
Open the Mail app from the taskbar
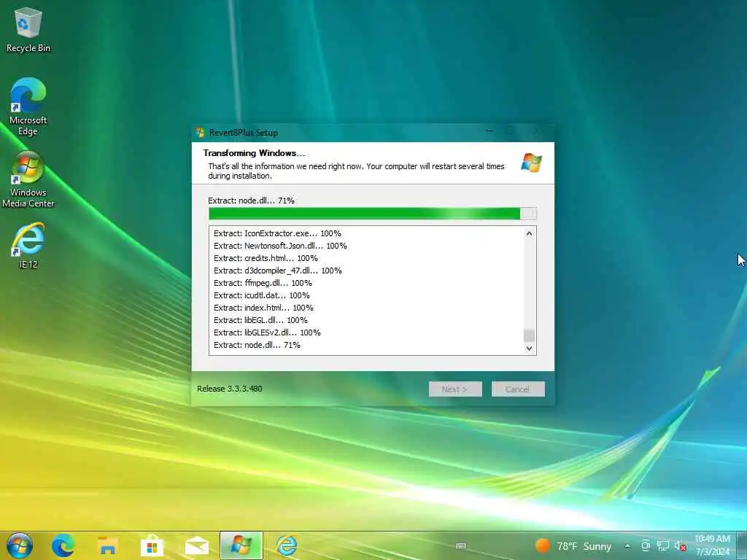pyautogui.click(x=197, y=545)
